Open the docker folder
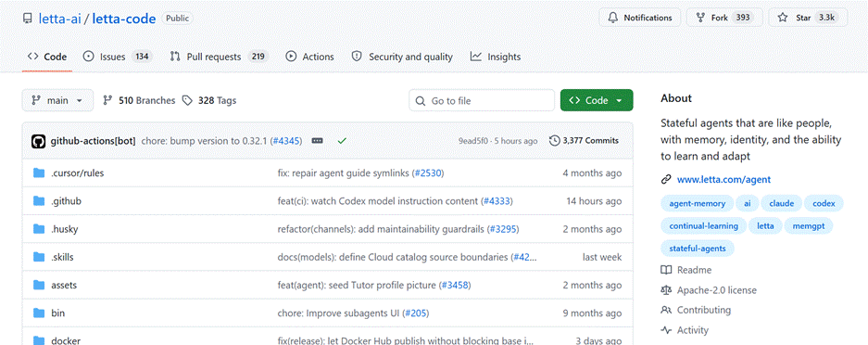The width and height of the screenshot is (868, 345). [66, 340]
